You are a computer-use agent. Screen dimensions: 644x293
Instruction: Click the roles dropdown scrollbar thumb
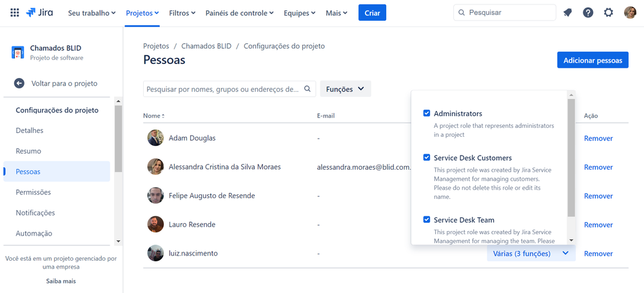[571, 157]
